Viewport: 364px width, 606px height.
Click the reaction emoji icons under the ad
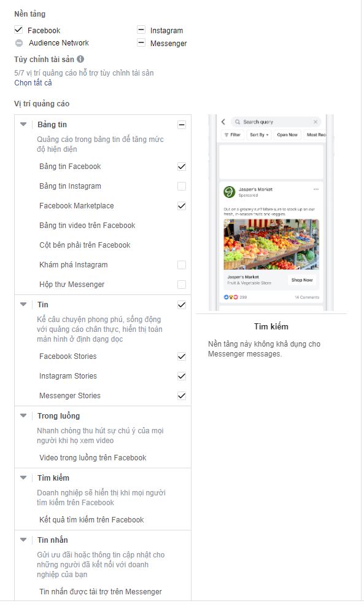[231, 297]
